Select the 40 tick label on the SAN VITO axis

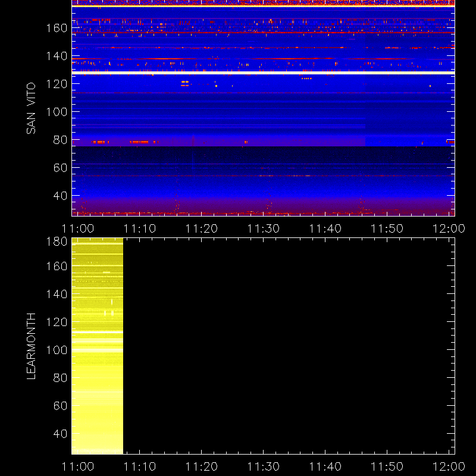[x=60, y=196]
